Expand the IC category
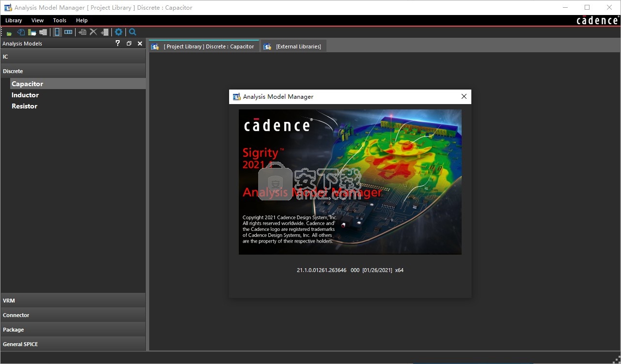Screen dimensions: 621x364 coord(73,57)
